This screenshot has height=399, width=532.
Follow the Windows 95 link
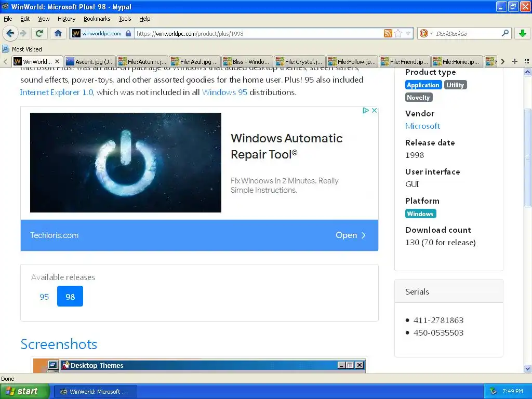tap(224, 92)
